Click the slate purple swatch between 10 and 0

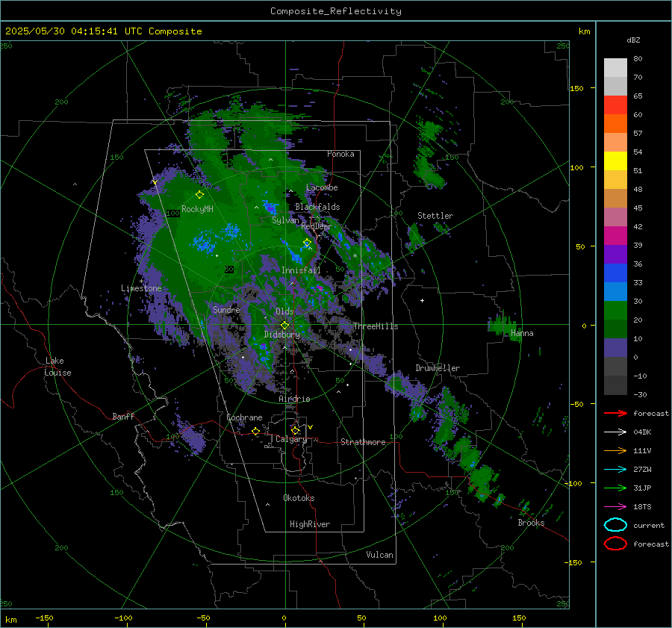[615, 348]
